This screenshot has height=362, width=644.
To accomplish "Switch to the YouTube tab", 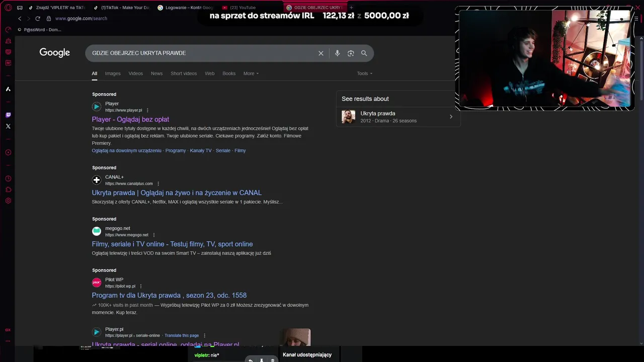I will (250, 8).
